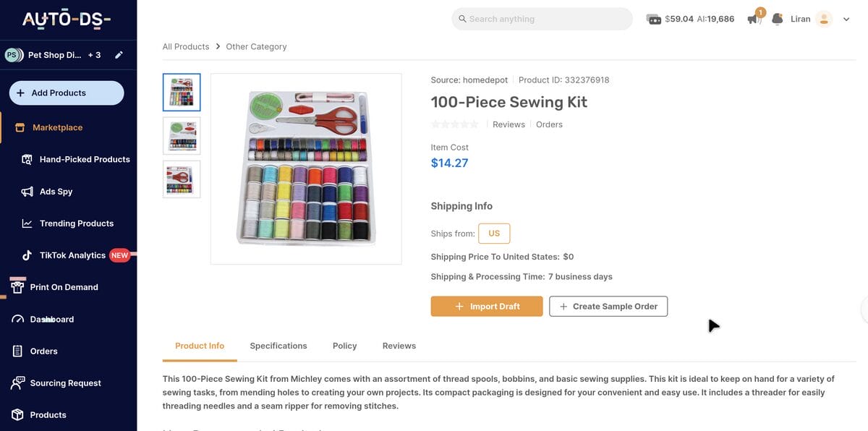This screenshot has height=431, width=868.
Task: Edit the Pet Shop store name
Action: 118,54
